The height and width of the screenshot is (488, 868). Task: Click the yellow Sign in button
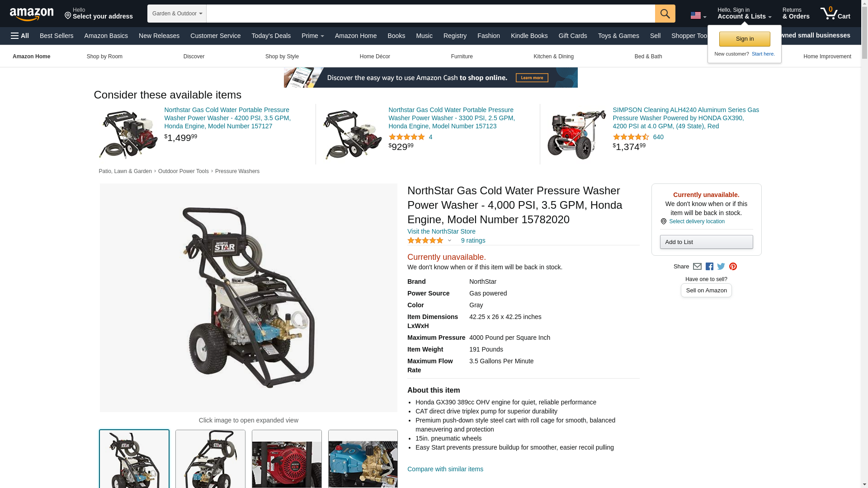[744, 39]
